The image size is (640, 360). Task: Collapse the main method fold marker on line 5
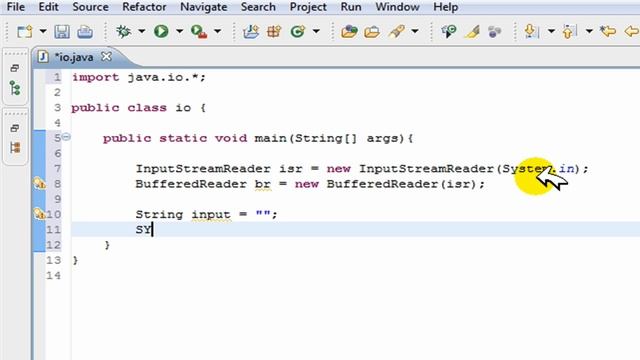pos(66,137)
